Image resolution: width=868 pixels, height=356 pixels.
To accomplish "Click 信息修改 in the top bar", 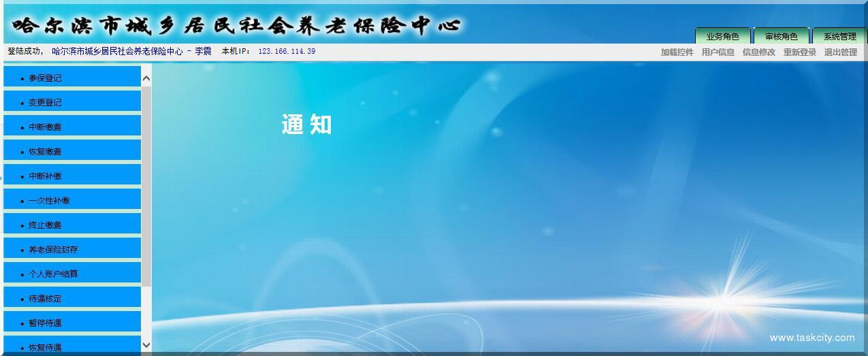I will 758,52.
